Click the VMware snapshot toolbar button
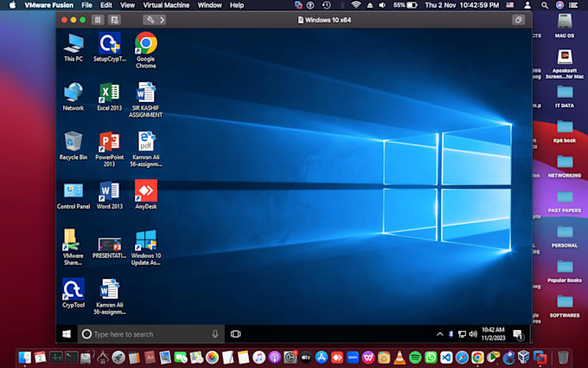The image size is (588, 368). click(114, 20)
